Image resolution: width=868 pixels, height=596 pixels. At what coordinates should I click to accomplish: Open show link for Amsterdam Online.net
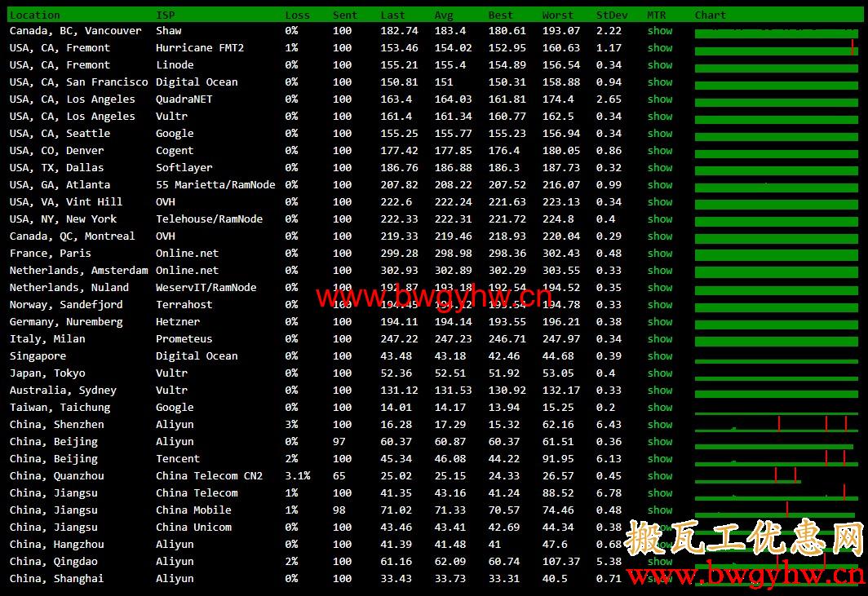click(660, 272)
